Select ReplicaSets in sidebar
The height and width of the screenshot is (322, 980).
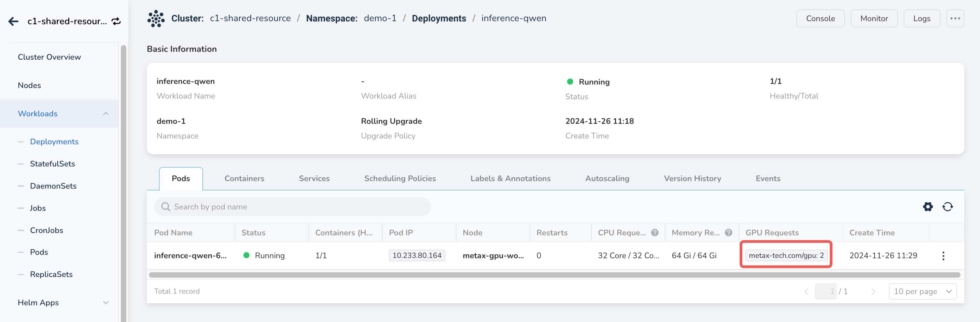pyautogui.click(x=51, y=275)
